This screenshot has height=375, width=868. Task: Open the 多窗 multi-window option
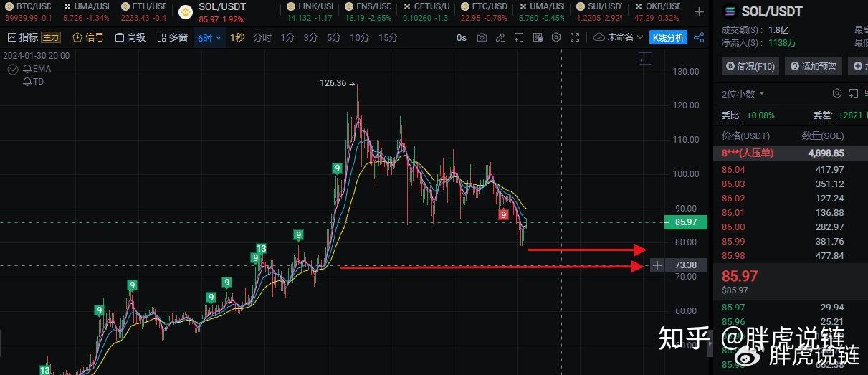172,37
